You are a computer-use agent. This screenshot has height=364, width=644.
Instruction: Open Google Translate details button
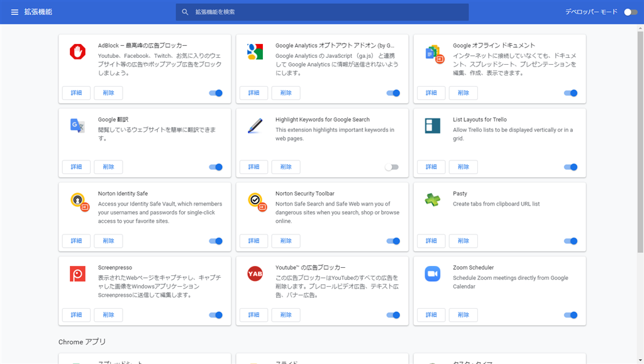pos(76,167)
